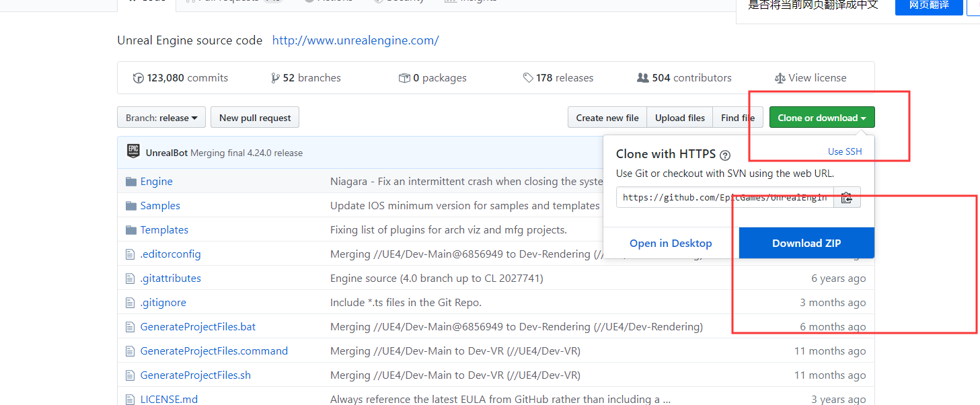This screenshot has width=980, height=405.
Task: Click the Niagara intermittent crash commit message
Action: pyautogui.click(x=467, y=182)
